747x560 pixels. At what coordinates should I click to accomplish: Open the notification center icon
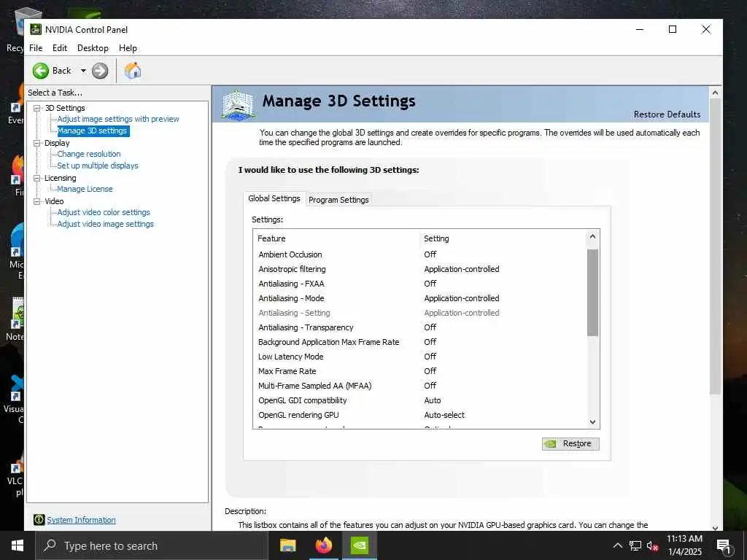coord(724,546)
